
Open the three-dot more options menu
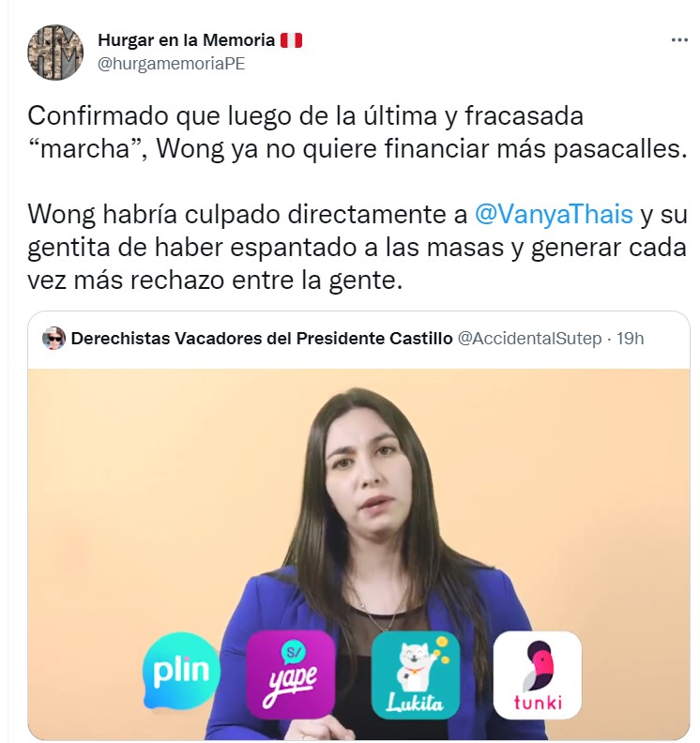pyautogui.click(x=679, y=40)
